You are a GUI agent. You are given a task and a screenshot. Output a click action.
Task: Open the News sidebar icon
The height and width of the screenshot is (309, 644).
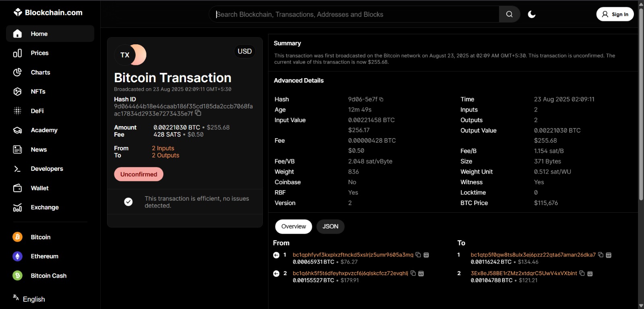17,149
